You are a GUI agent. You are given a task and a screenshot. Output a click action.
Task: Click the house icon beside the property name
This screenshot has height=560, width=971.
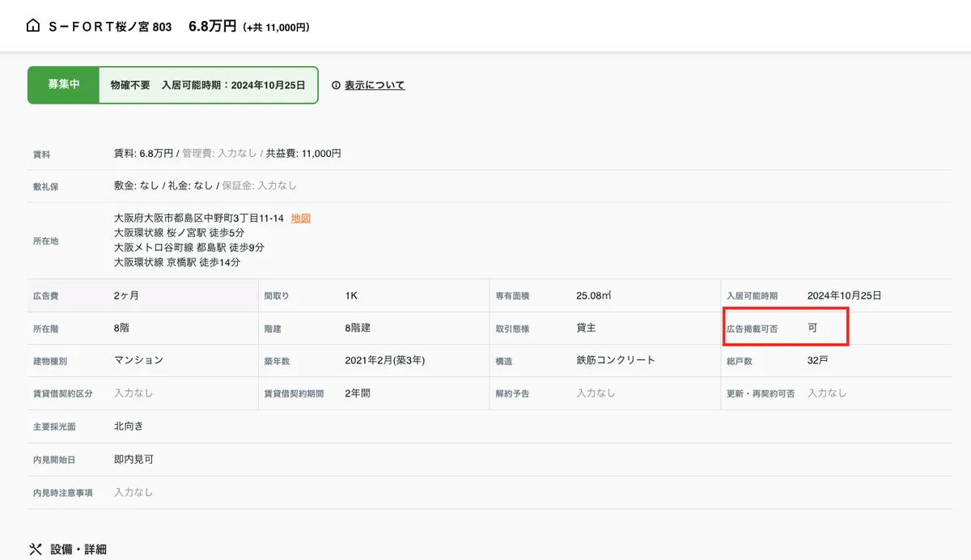[33, 26]
